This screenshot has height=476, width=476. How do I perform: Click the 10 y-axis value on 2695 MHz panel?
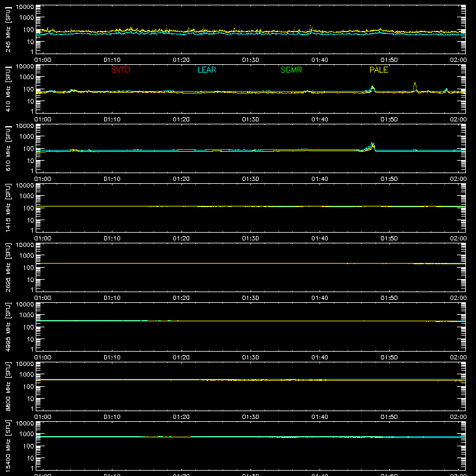(x=30, y=280)
